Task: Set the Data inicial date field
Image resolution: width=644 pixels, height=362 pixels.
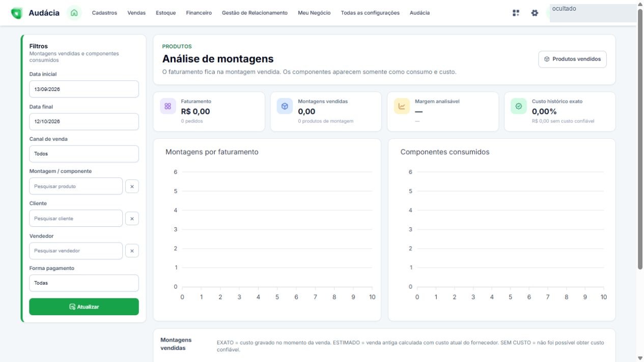Action: point(84,89)
